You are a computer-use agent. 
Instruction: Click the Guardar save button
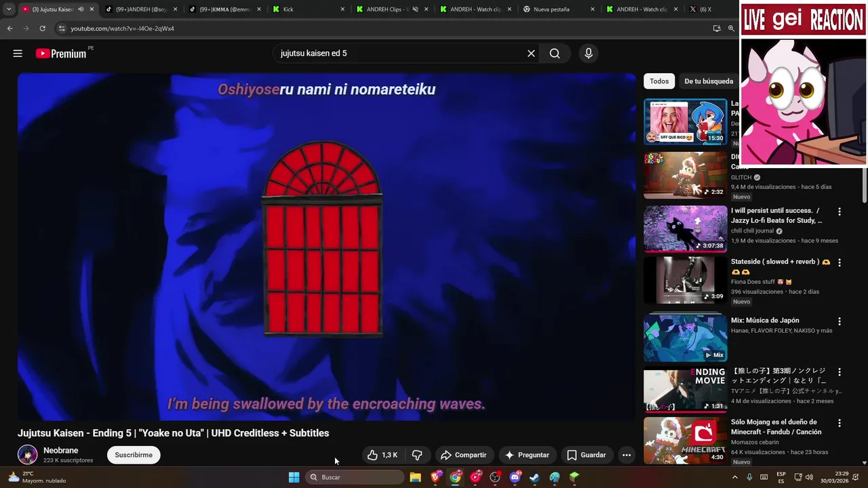coord(587,455)
